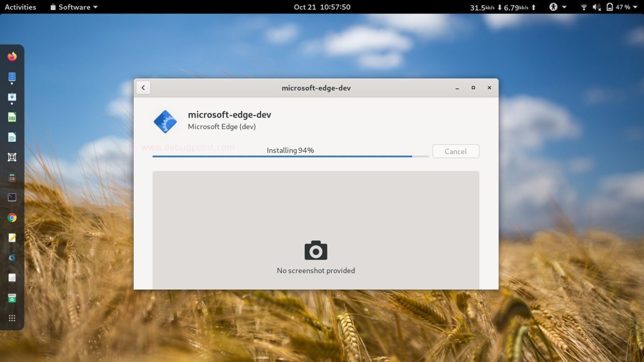
Task: Open the clock showing Oct 21
Action: click(322, 7)
